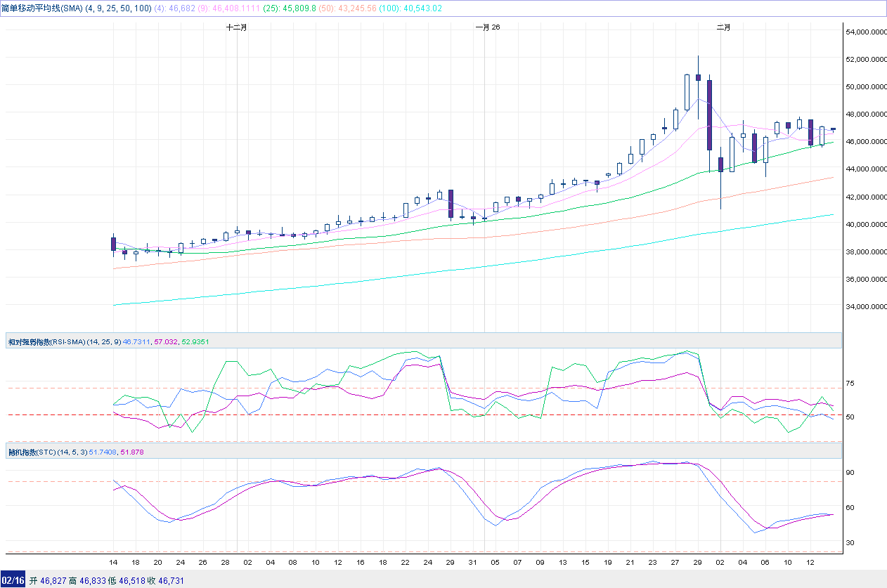
Task: Click the cyan SMA(100) value 40,543.02
Action: pyautogui.click(x=422, y=8)
